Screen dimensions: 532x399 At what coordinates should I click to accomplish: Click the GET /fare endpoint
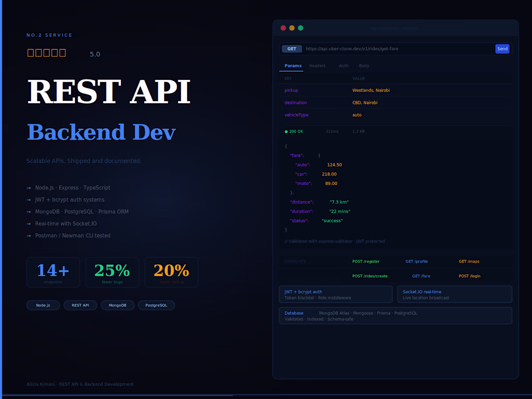click(421, 276)
